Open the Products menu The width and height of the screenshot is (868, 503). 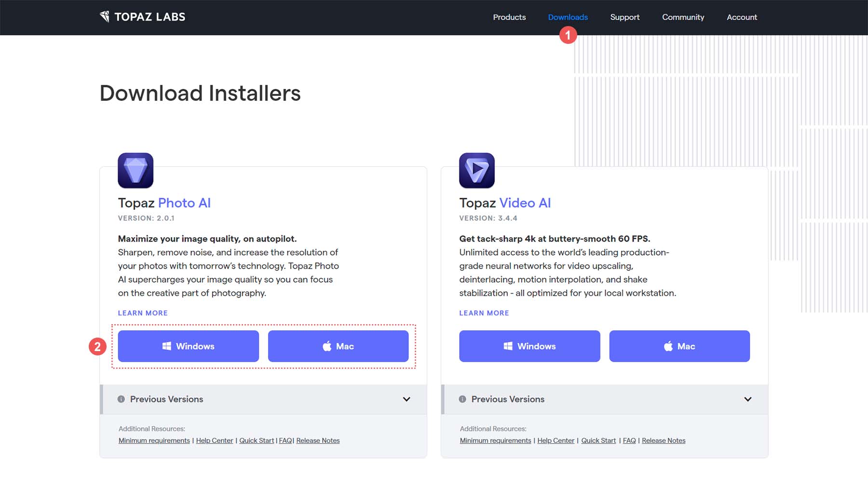509,17
